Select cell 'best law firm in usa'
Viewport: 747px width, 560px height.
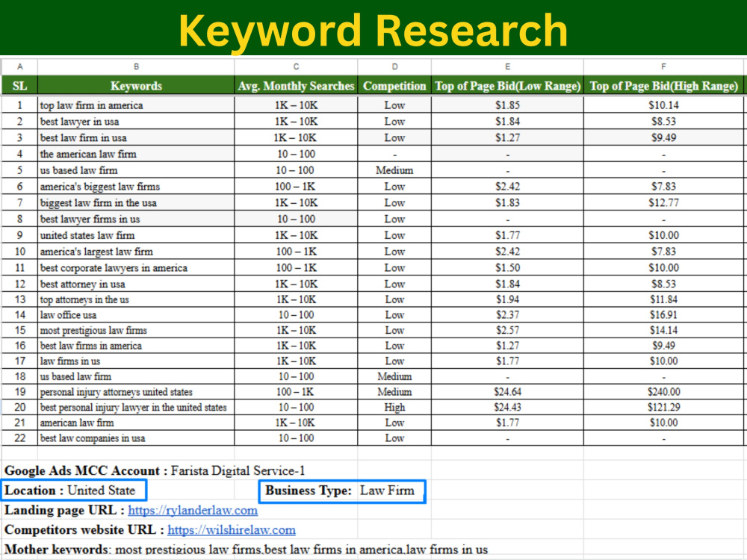click(136, 137)
